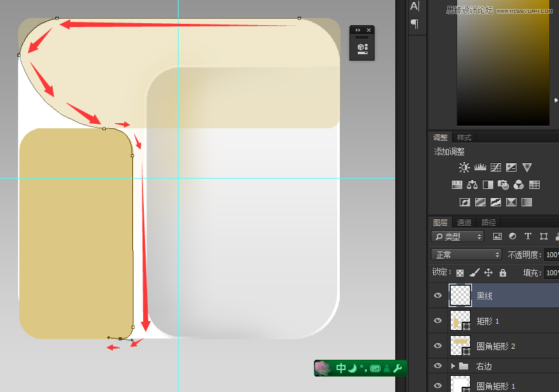The width and height of the screenshot is (559, 392).
Task: Lock transparent pixels
Action: click(460, 273)
